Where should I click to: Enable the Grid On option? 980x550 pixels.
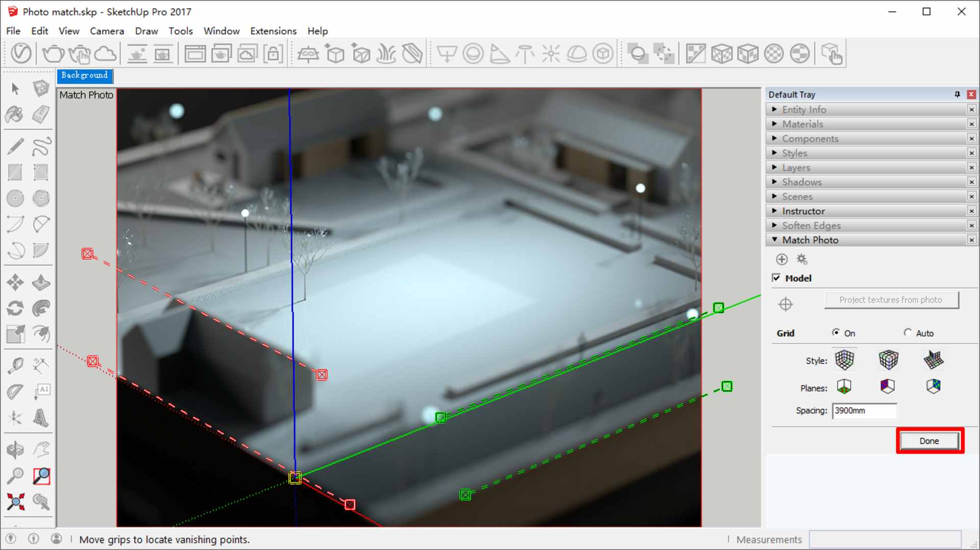pos(836,333)
